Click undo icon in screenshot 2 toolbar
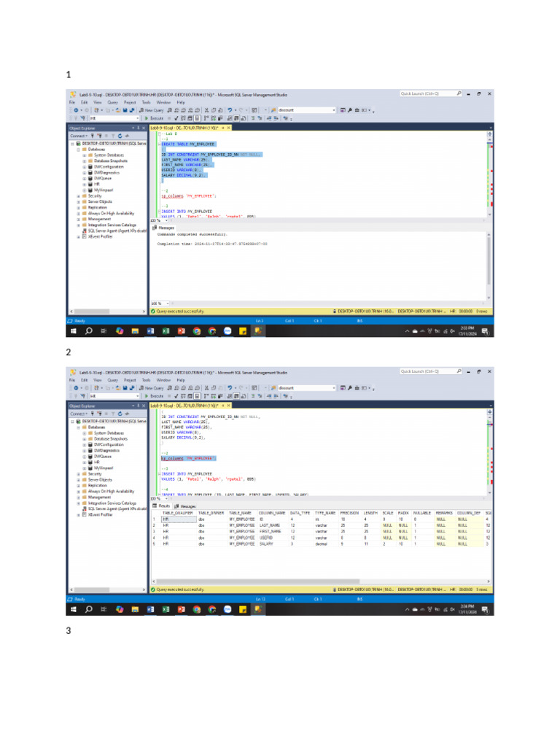Image resolution: width=560 pixels, height=747 pixels. (x=230, y=388)
